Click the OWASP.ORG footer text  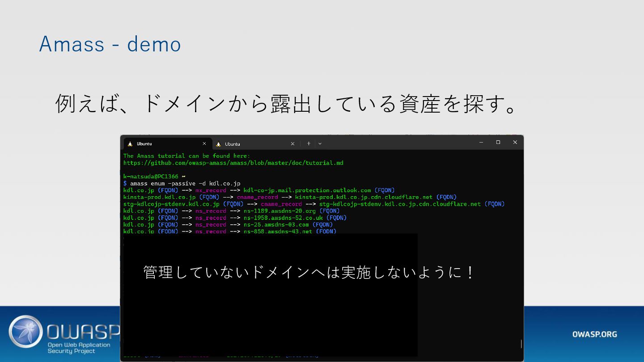pos(594,334)
